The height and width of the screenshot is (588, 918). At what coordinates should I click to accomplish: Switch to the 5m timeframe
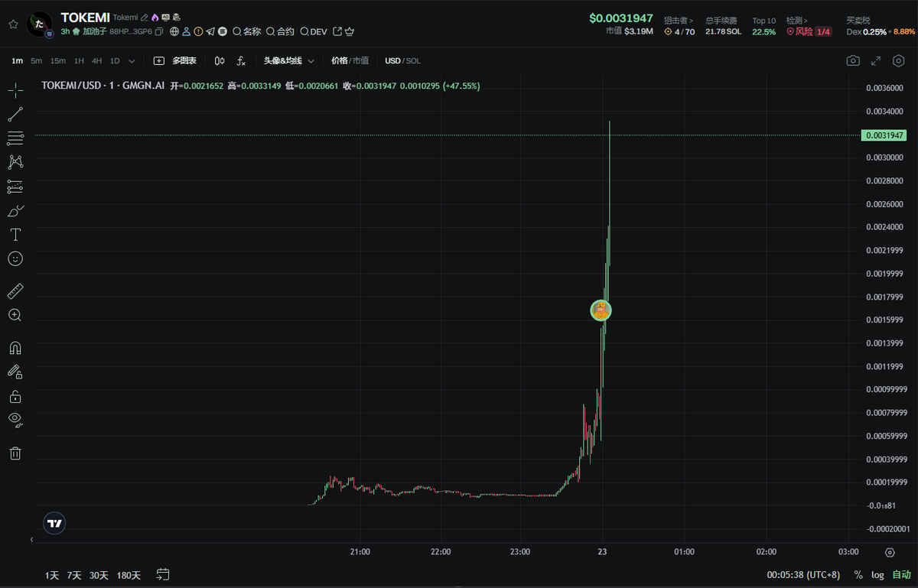36,60
